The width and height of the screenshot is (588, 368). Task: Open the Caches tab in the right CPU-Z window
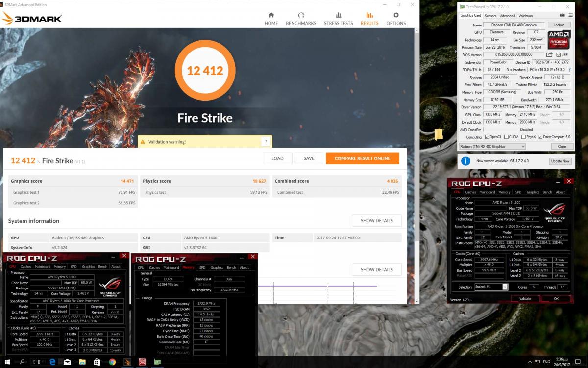(x=471, y=192)
